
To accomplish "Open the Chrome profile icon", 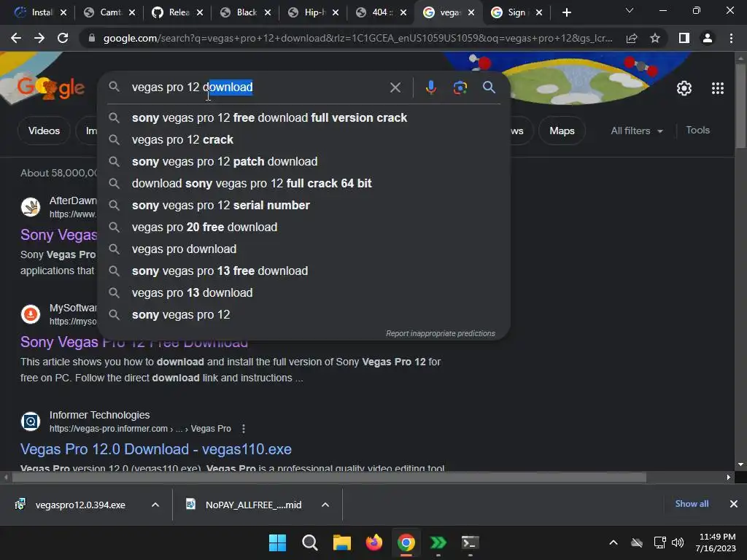I will point(708,38).
